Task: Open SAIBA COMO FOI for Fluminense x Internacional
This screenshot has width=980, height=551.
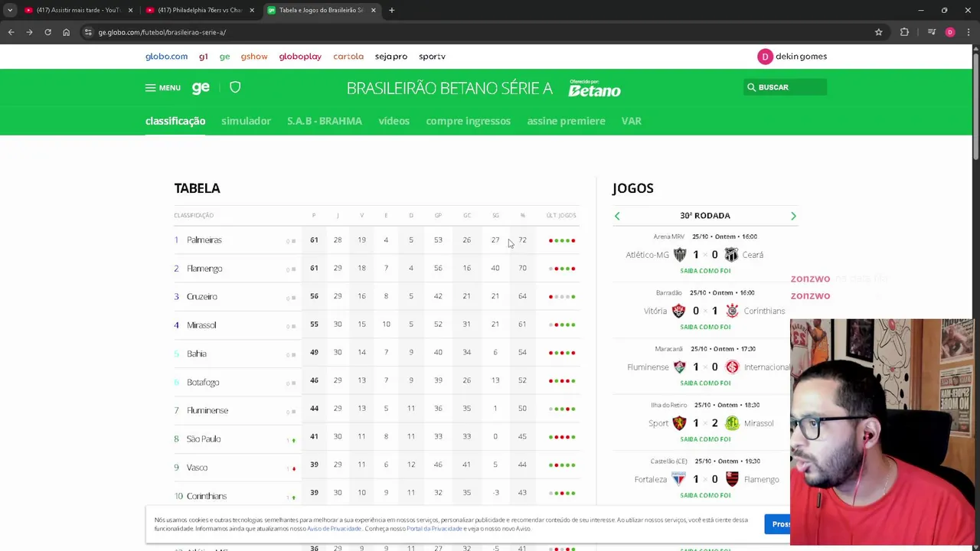Action: tap(705, 383)
